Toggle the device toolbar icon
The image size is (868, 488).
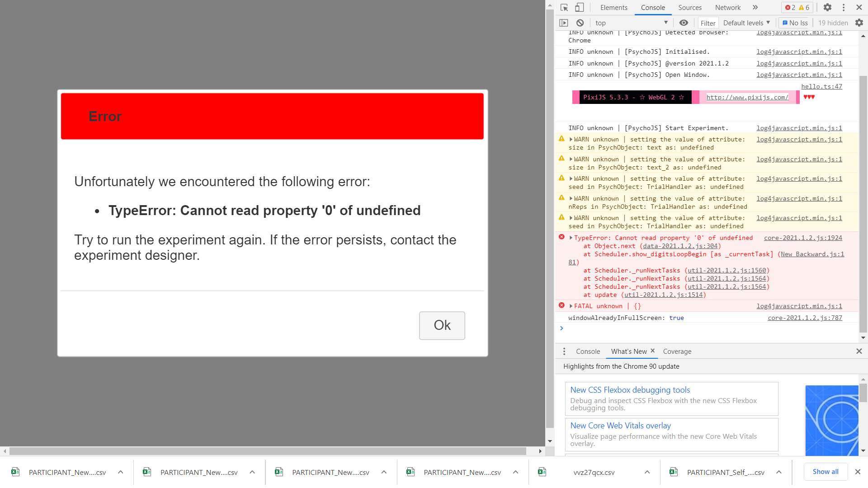click(x=580, y=7)
